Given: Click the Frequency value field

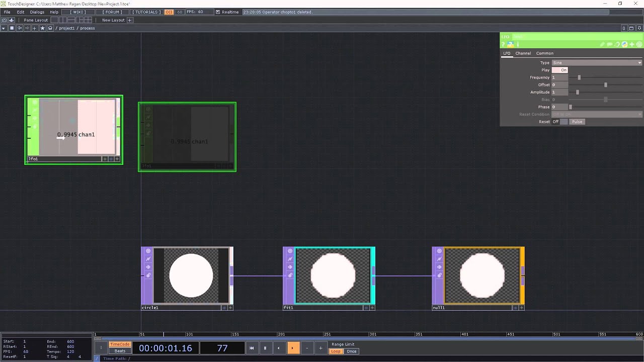Looking at the screenshot, I should click(559, 77).
